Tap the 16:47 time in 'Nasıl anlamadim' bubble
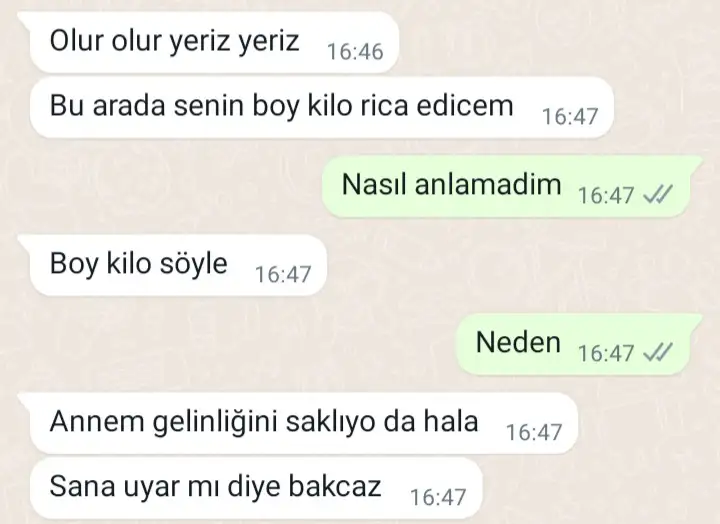The image size is (720, 524). [606, 195]
